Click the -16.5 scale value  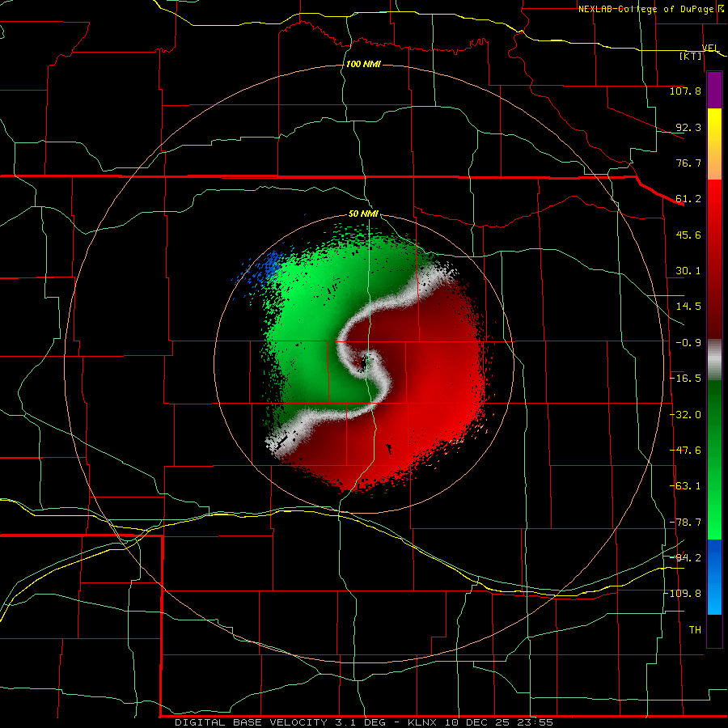[685, 379]
